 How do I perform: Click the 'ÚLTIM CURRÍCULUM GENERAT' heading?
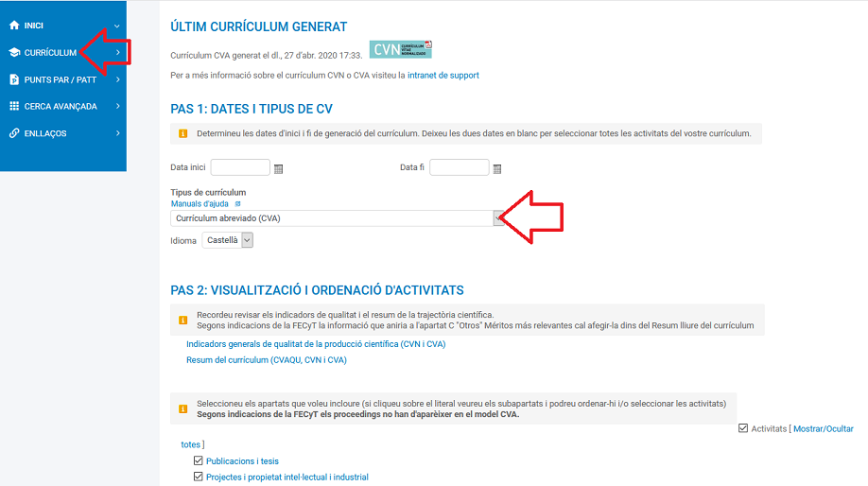[258, 26]
